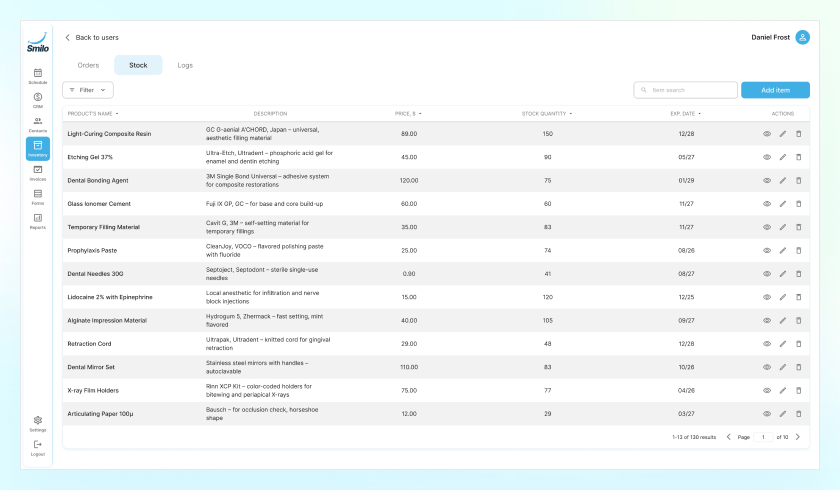Delete Light-Curing Composite Resin item
The width and height of the screenshot is (840, 490).
[799, 134]
